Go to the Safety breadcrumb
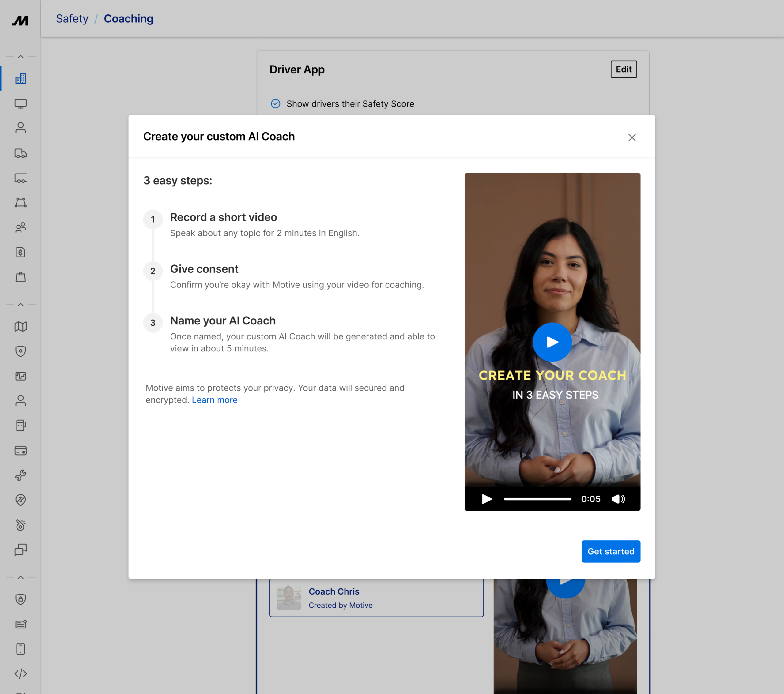 [72, 19]
